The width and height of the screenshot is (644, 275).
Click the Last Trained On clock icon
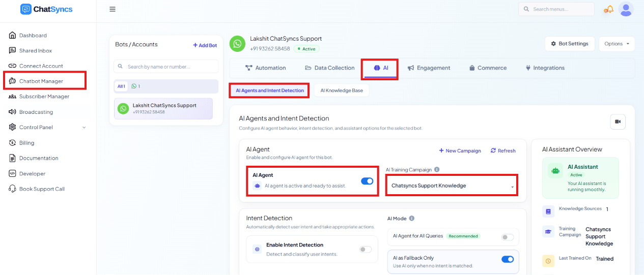[x=548, y=261]
